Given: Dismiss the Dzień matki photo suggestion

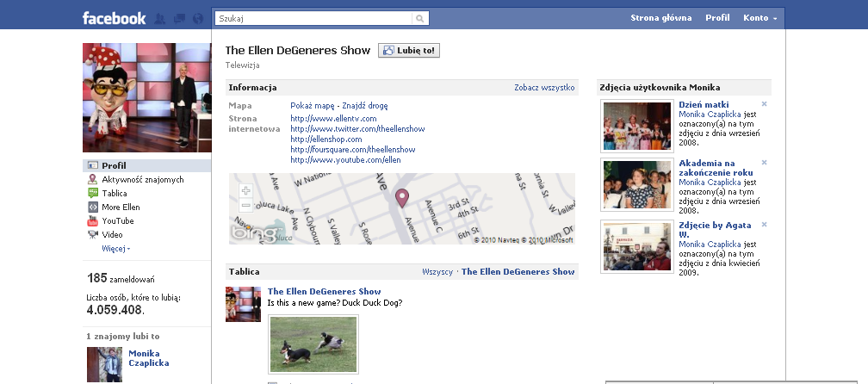Looking at the screenshot, I should point(764,104).
